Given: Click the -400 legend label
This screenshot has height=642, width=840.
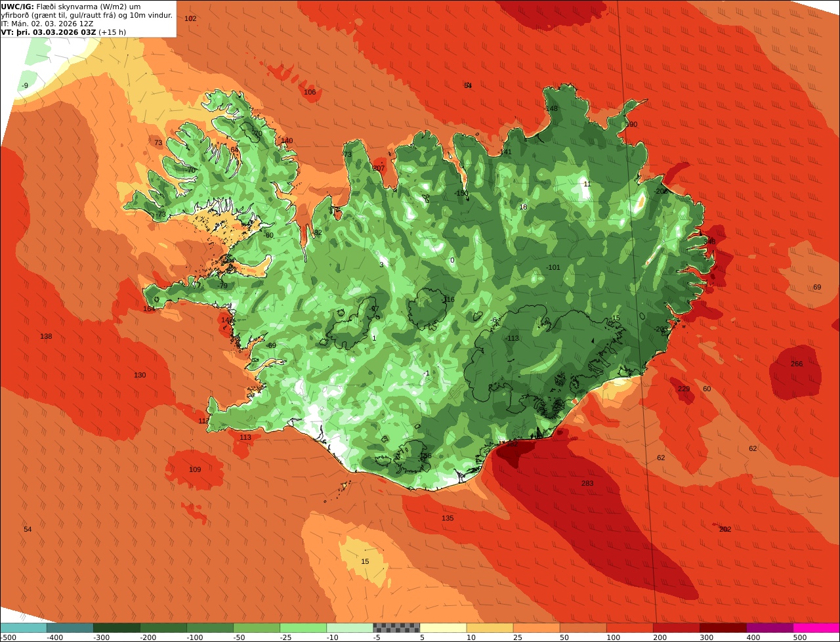Looking at the screenshot, I should coord(55,637).
